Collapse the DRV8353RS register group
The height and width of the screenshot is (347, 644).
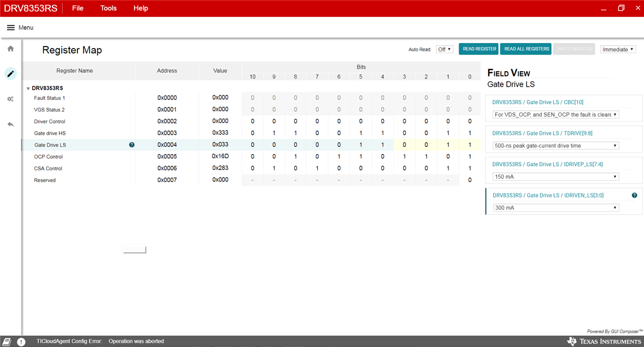coord(28,89)
